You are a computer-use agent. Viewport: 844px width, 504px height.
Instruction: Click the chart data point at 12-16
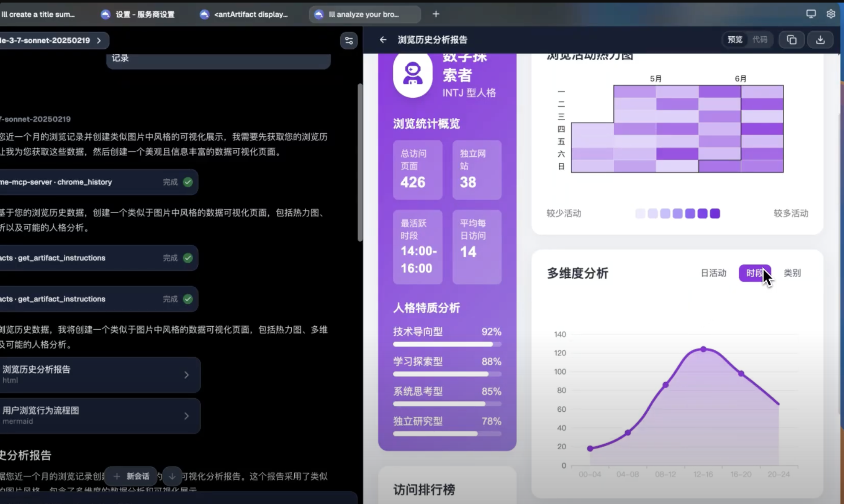703,349
